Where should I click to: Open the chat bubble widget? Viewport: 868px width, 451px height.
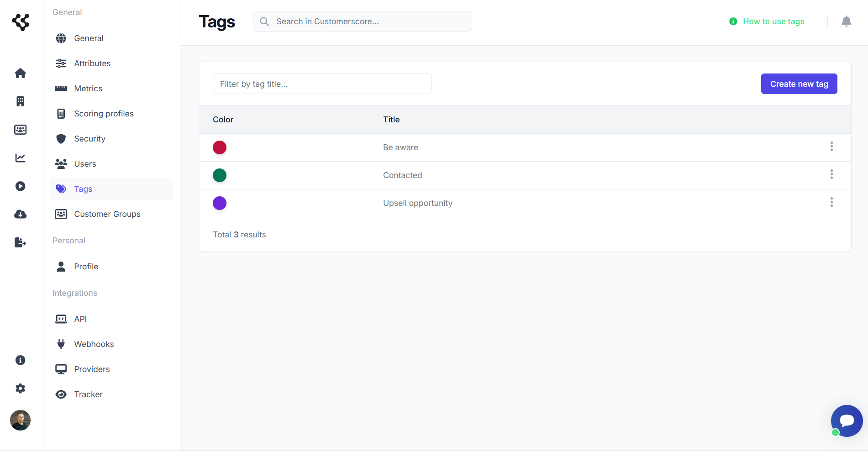[x=847, y=420]
